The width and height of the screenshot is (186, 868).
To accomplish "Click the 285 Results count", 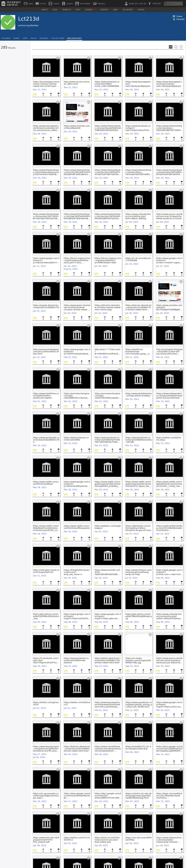I will 8,47.
